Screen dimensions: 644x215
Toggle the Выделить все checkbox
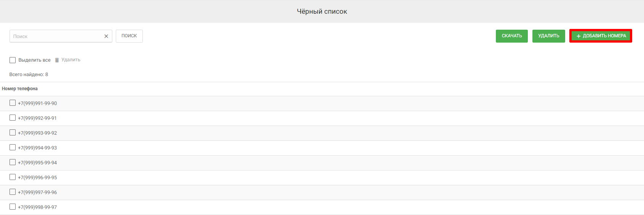[x=13, y=60]
